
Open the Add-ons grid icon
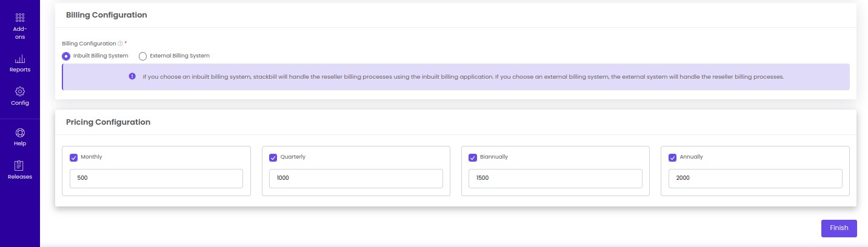pos(20,18)
